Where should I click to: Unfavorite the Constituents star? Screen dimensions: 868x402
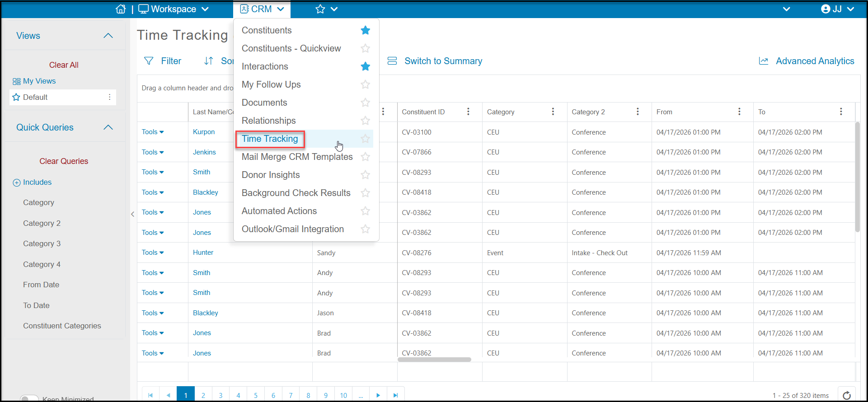click(x=366, y=30)
